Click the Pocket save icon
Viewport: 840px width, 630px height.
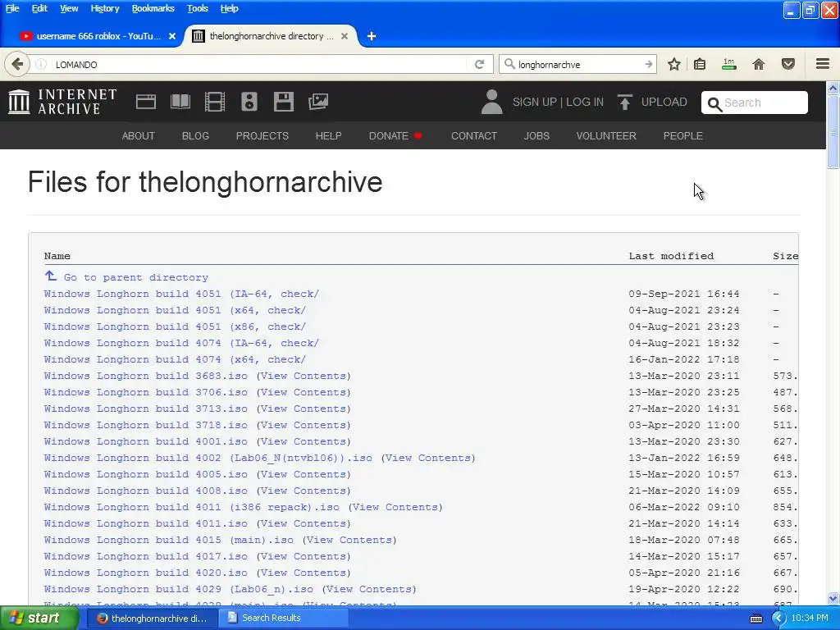point(788,64)
